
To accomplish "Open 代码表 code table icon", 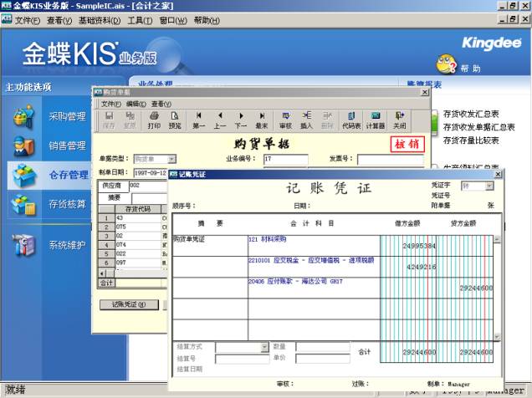I will coord(351,120).
